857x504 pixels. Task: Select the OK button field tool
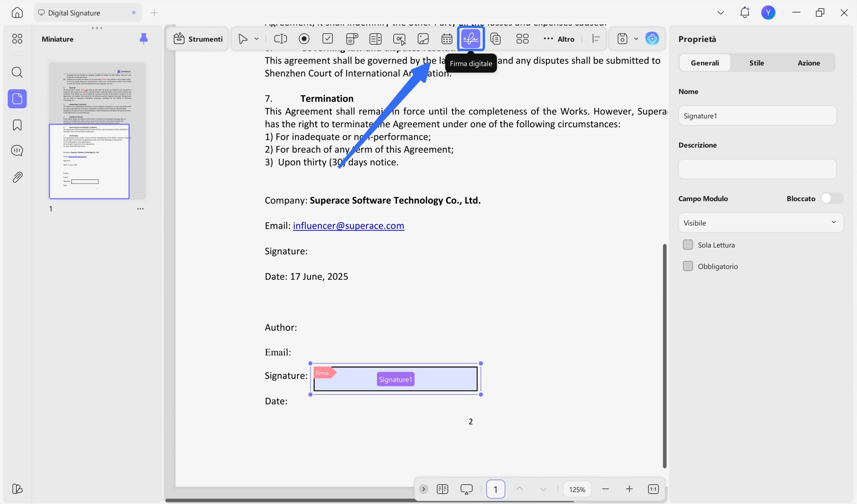point(399,39)
